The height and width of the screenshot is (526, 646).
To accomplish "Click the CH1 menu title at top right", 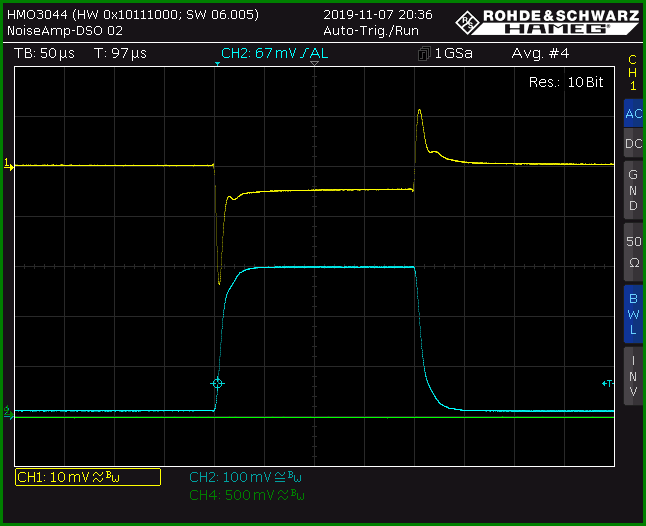I will (x=632, y=72).
